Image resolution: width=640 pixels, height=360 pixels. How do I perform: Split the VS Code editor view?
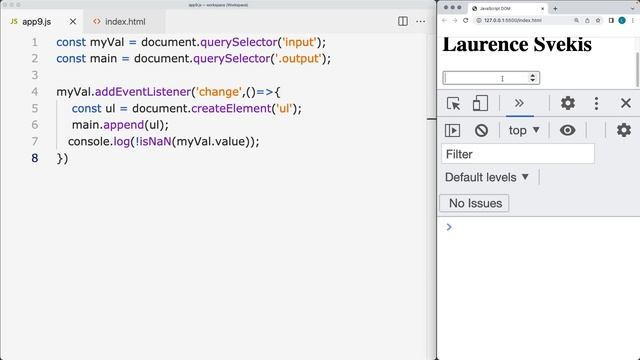[402, 21]
